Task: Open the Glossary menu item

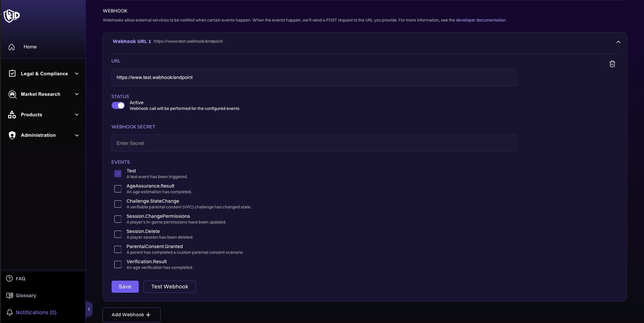Action: (x=26, y=295)
